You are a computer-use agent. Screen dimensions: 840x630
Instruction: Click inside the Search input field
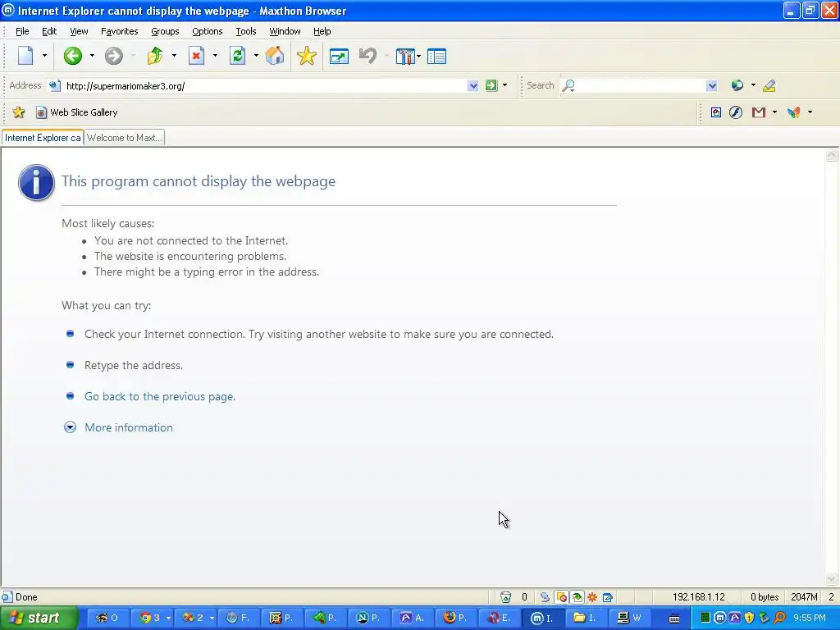(641, 85)
